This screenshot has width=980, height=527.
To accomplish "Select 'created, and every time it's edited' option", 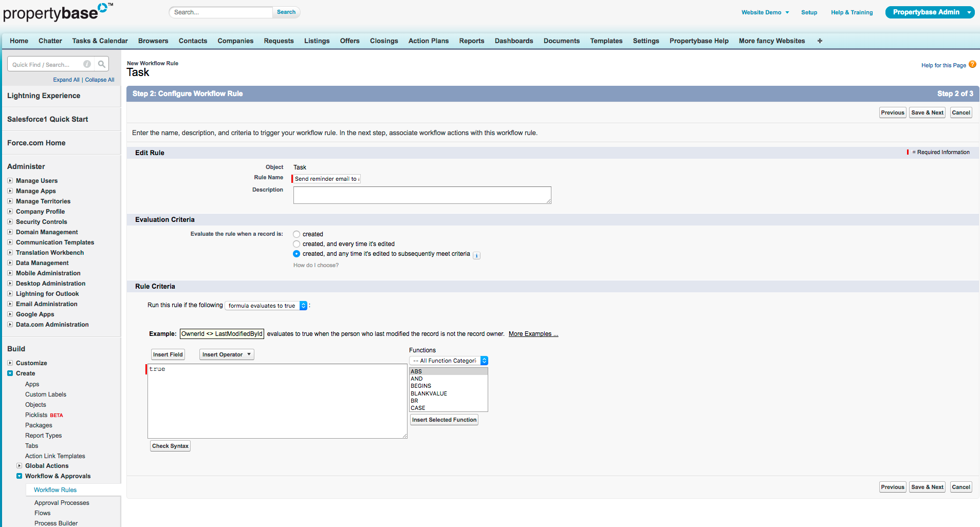I will pyautogui.click(x=297, y=244).
